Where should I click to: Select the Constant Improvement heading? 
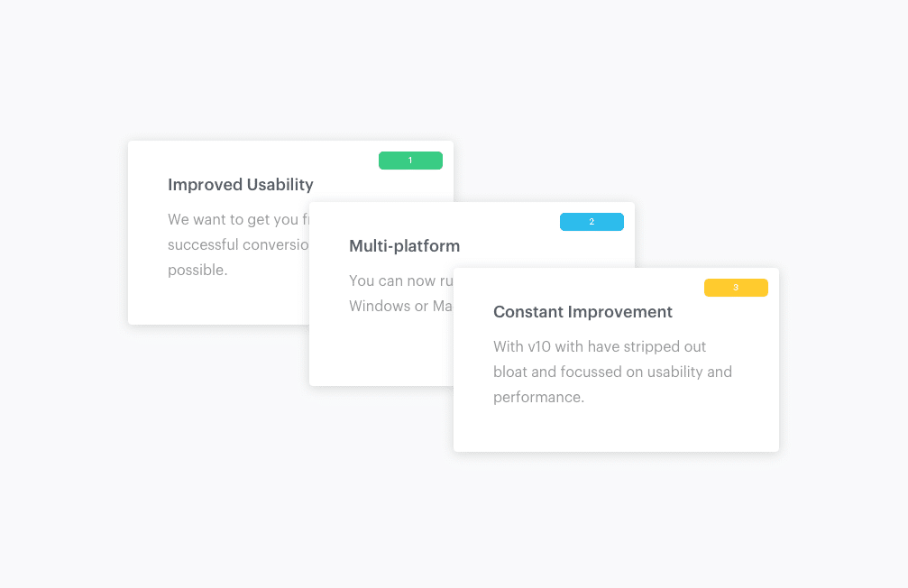(x=582, y=312)
